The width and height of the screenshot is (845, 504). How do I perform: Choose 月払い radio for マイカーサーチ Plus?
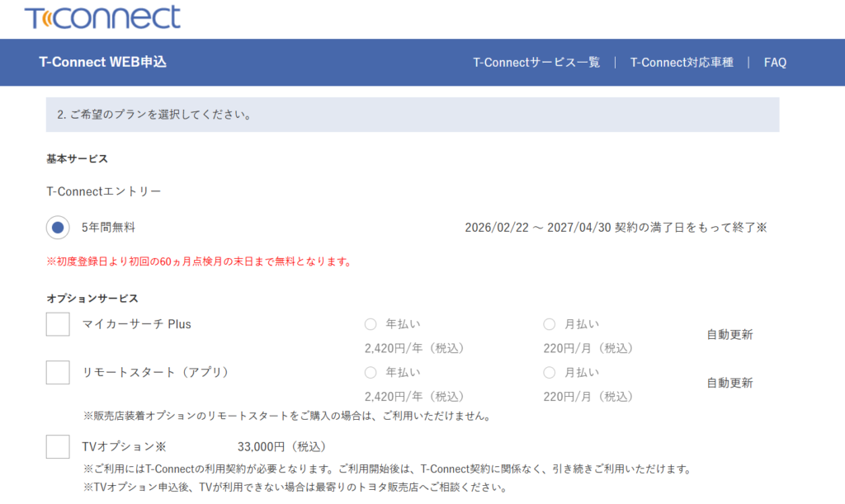(x=550, y=324)
